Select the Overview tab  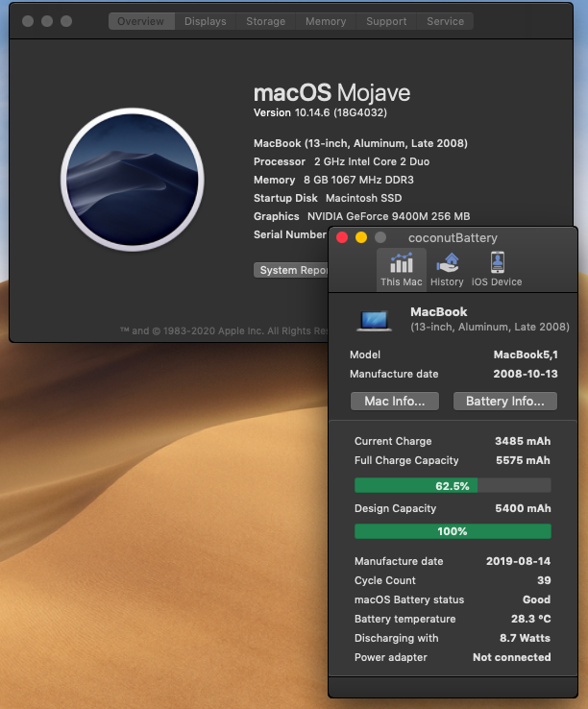pyautogui.click(x=141, y=21)
